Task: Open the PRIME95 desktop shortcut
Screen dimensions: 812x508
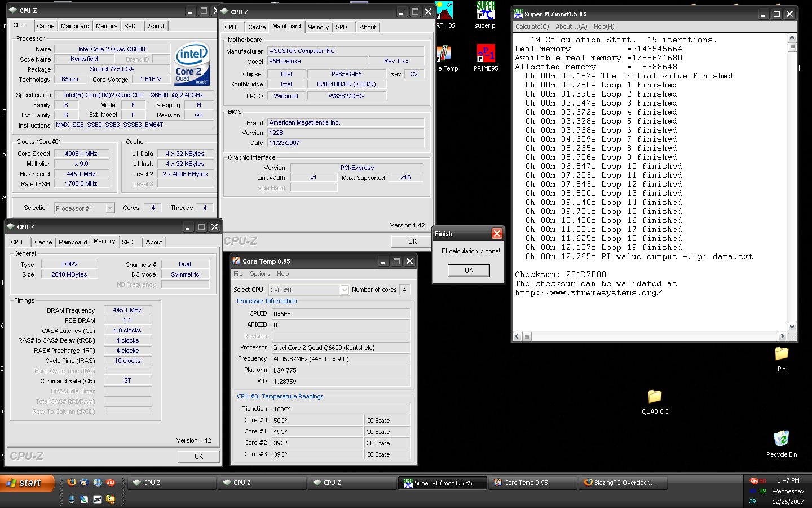Action: (x=486, y=58)
